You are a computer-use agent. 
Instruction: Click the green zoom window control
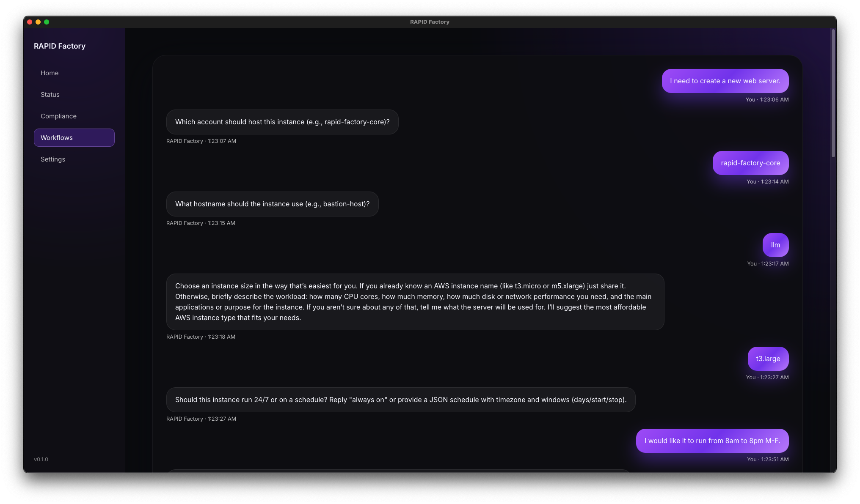47,21
